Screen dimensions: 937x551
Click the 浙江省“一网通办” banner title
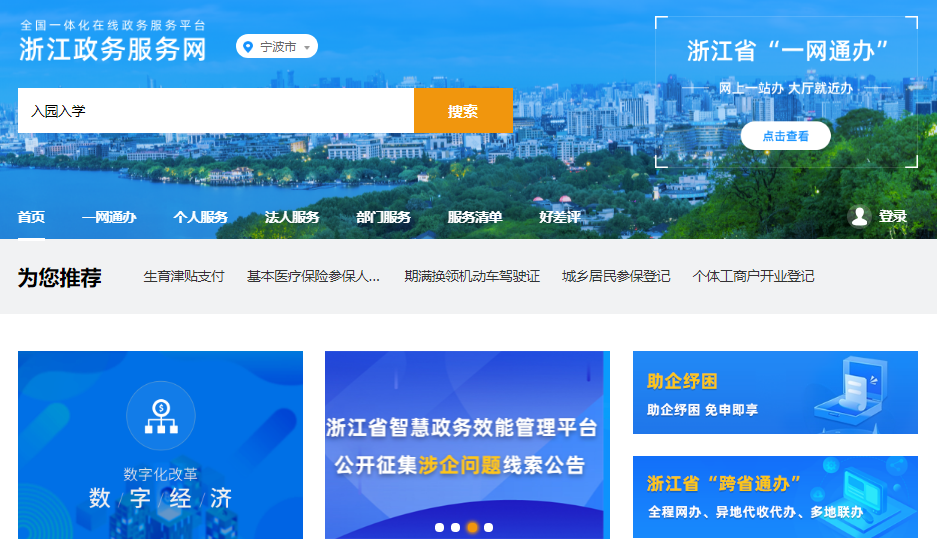pyautogui.click(x=787, y=51)
